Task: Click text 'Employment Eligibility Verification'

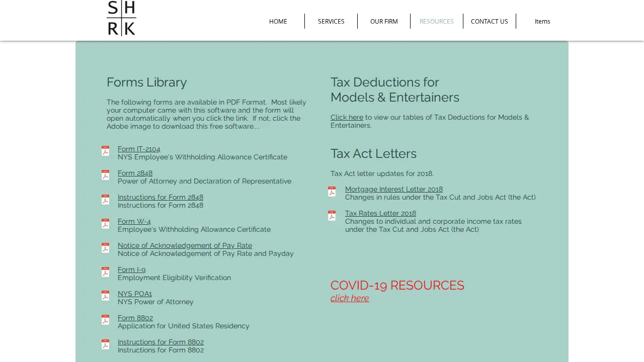Action: coord(174,278)
